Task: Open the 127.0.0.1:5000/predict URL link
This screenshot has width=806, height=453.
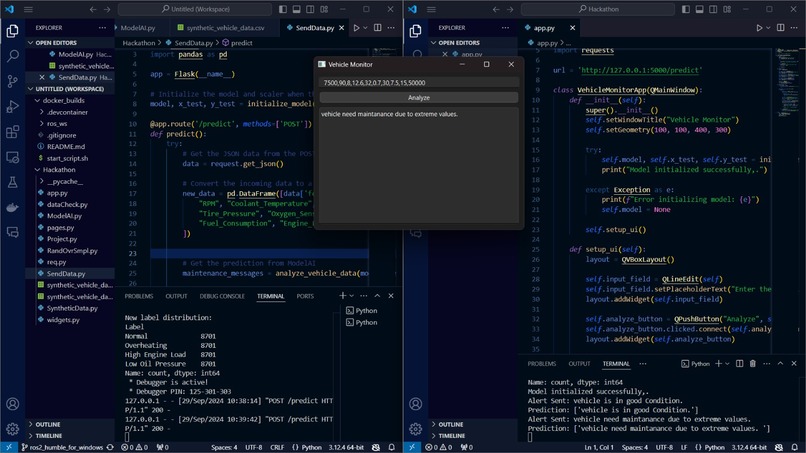Action: pyautogui.click(x=640, y=70)
